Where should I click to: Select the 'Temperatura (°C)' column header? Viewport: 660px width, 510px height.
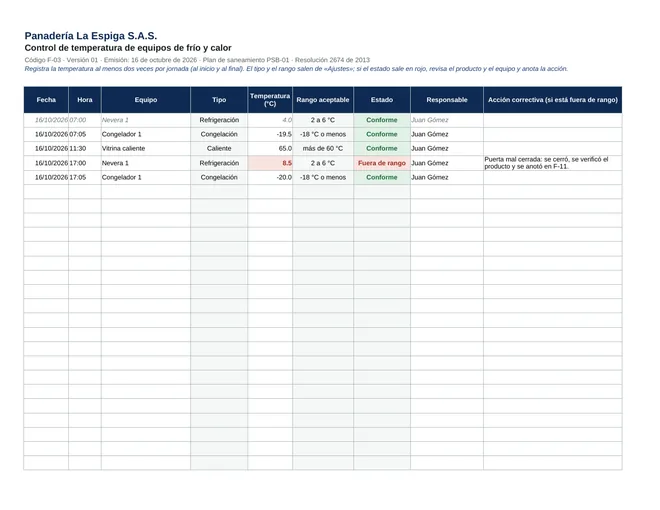tap(270, 100)
